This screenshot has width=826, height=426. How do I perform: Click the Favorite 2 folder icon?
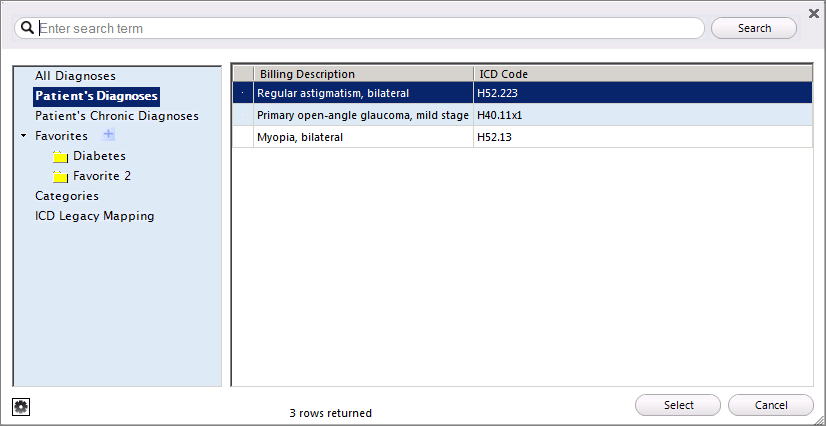61,177
